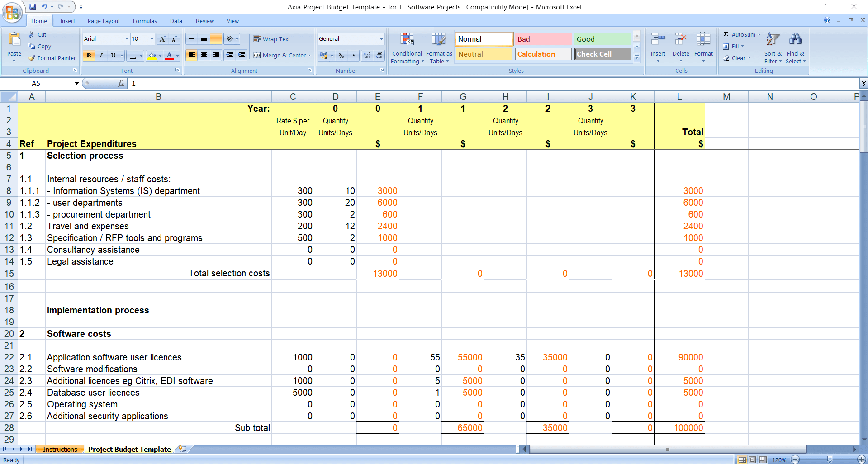This screenshot has height=464, width=868.
Task: Click the yellow Fill Color bucket
Action: (x=152, y=56)
